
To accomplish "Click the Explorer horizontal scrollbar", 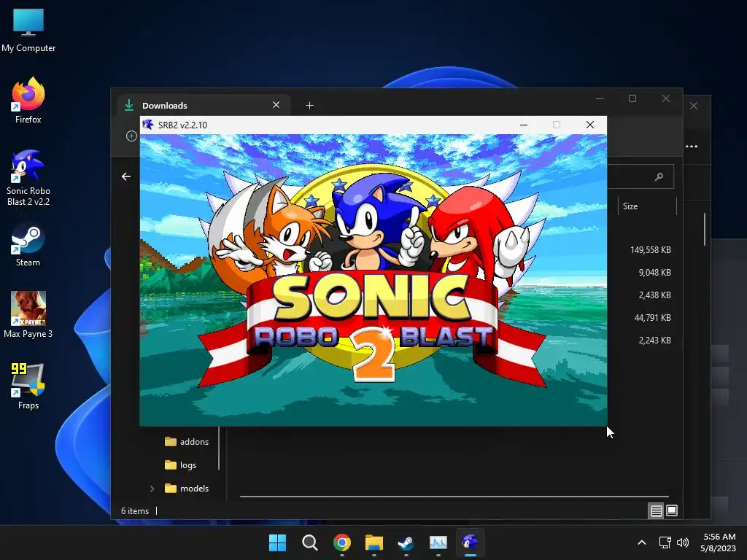I will [454, 497].
